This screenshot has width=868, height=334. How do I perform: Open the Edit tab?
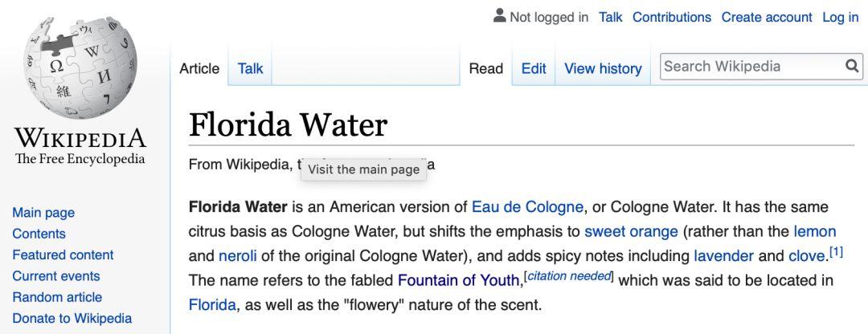tap(534, 69)
